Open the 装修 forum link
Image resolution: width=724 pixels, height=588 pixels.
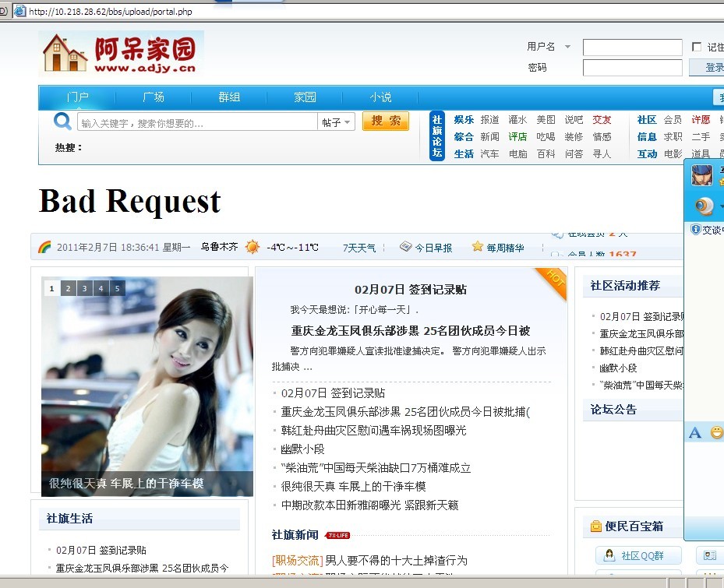pos(574,137)
